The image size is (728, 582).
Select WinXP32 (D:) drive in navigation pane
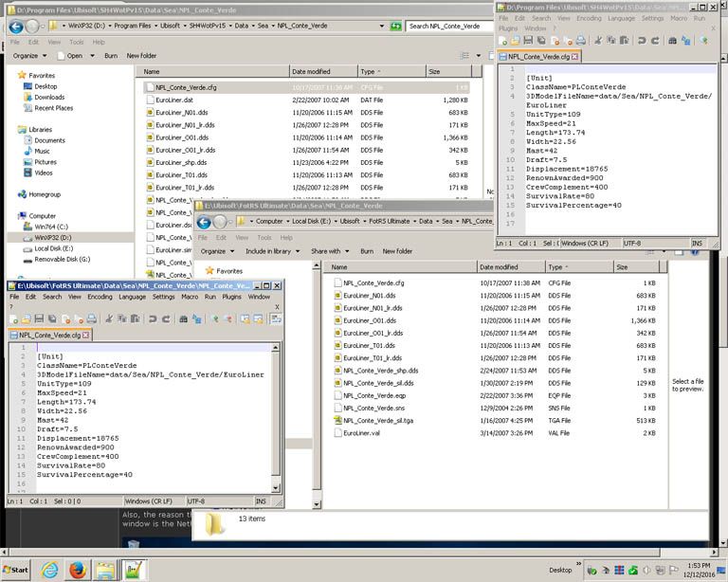coord(53,238)
